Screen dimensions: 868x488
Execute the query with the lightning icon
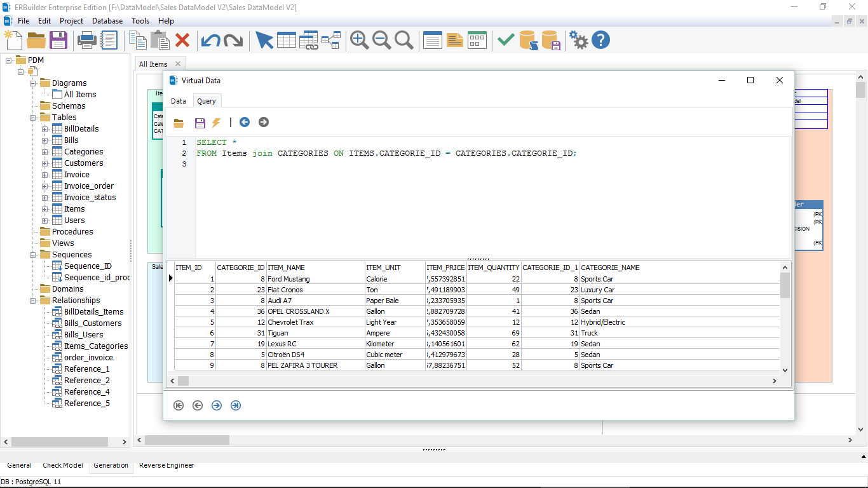tap(215, 122)
